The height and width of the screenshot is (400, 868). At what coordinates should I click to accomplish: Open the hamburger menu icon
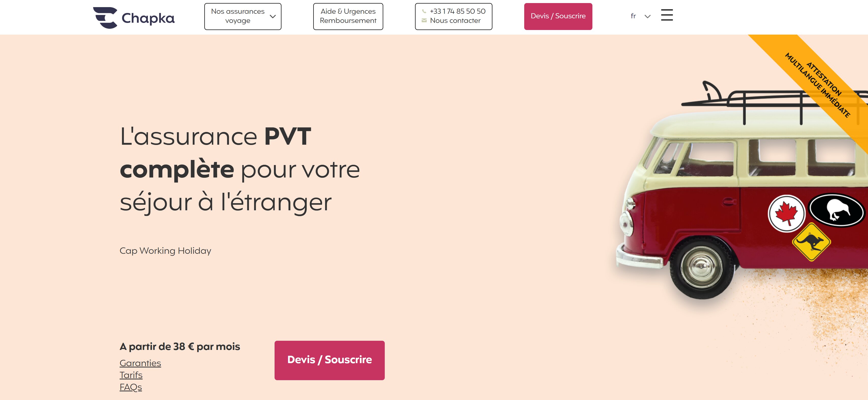pos(667,15)
